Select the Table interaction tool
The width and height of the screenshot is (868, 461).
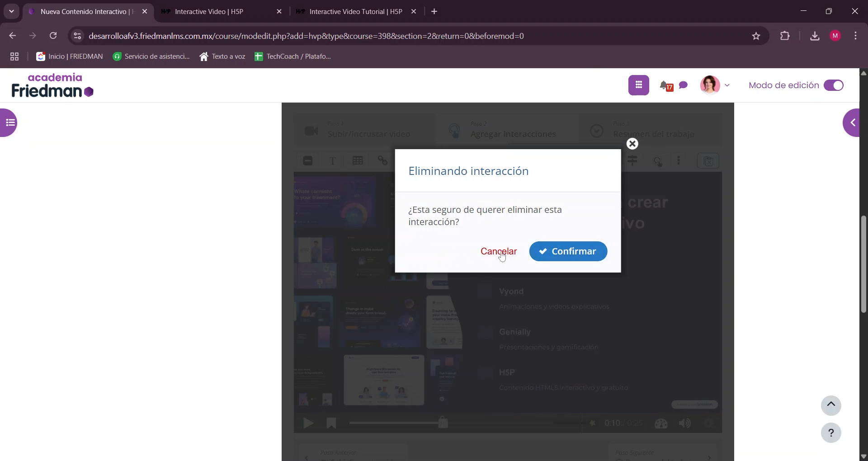click(358, 161)
